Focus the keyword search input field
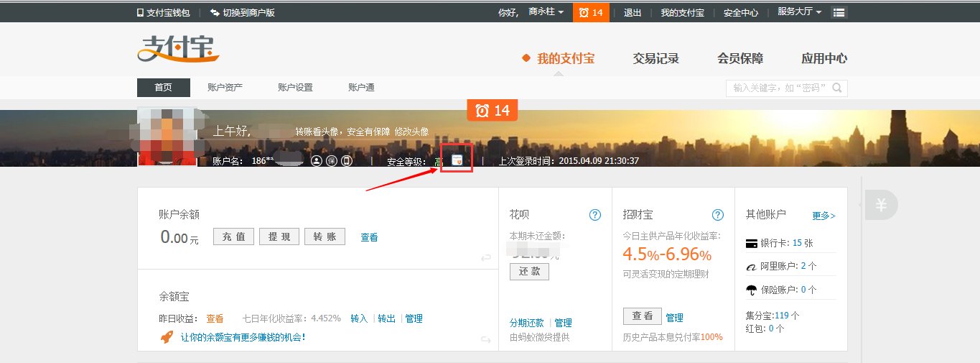Image resolution: width=980 pixels, height=363 pixels. (x=787, y=88)
